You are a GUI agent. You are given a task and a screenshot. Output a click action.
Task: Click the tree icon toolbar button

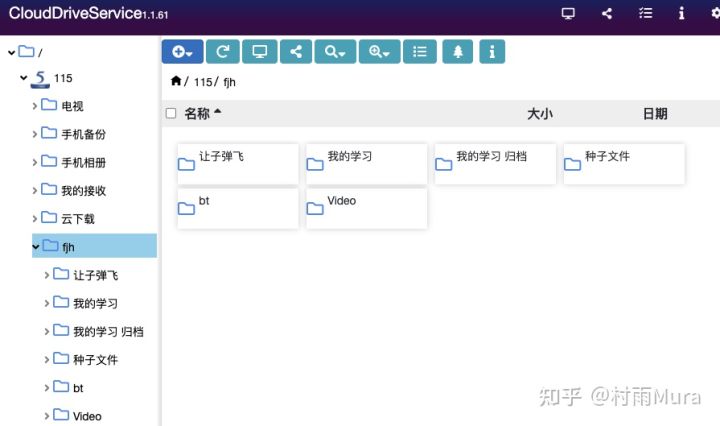click(x=458, y=51)
